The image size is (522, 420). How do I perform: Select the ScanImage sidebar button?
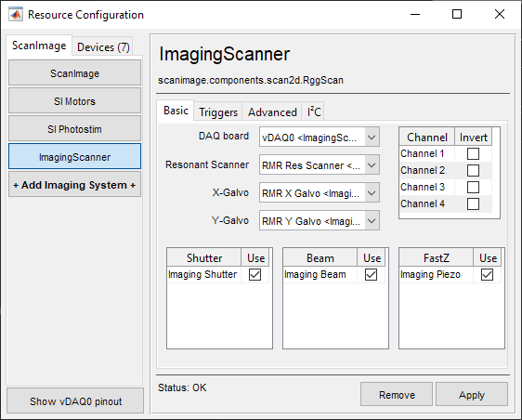[74, 72]
